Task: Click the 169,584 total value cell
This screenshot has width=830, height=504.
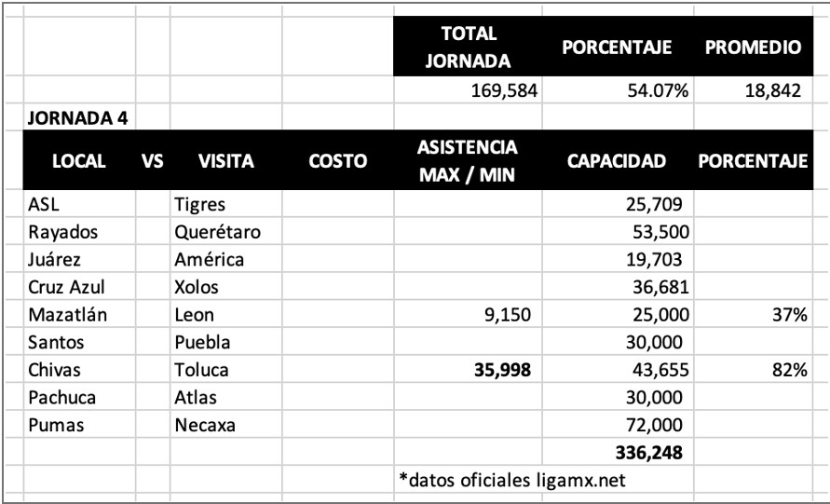Action: point(468,90)
